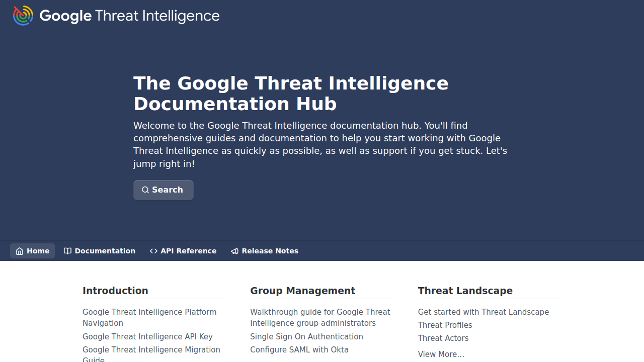Click the code brackets icon beside API Reference
This screenshot has width=644, height=362.
[153, 251]
